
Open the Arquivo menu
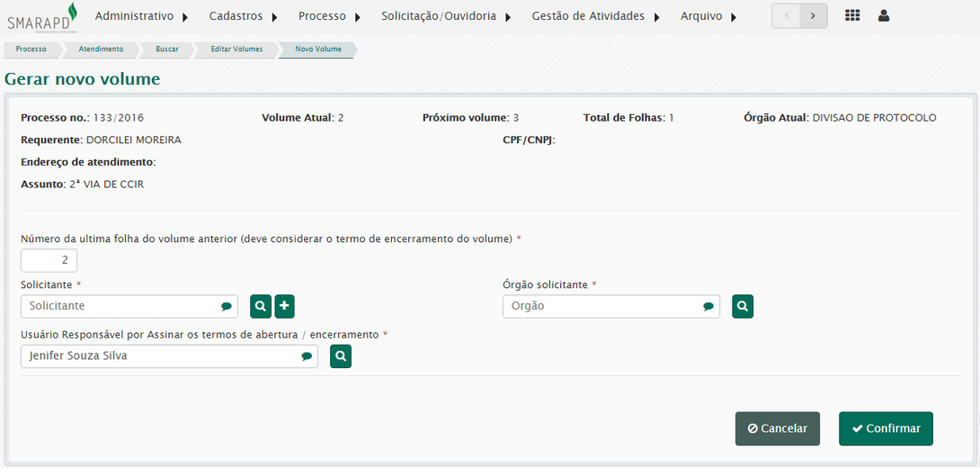pos(708,16)
